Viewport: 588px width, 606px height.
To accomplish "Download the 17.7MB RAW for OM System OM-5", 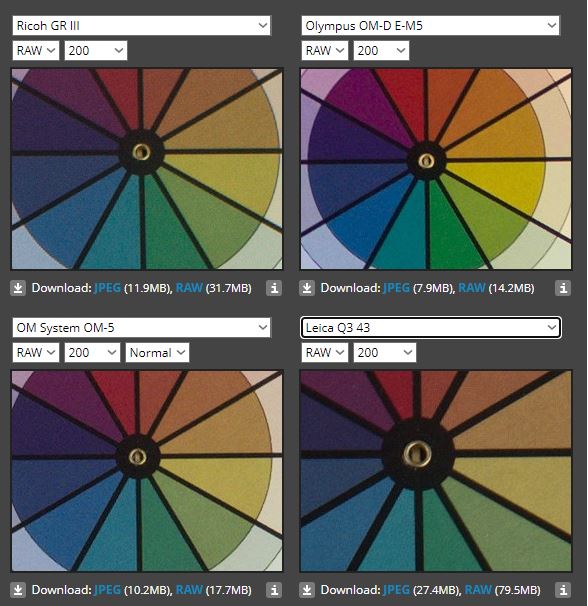I will click(x=189, y=590).
